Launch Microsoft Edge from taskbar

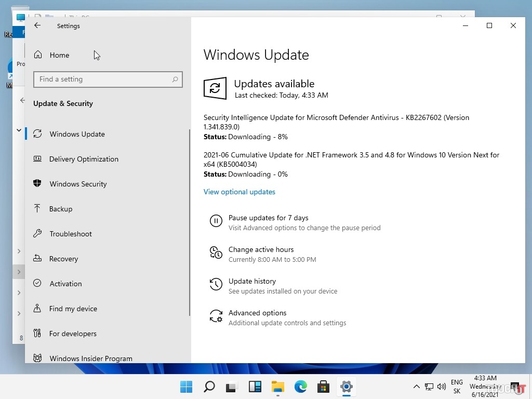click(x=300, y=387)
